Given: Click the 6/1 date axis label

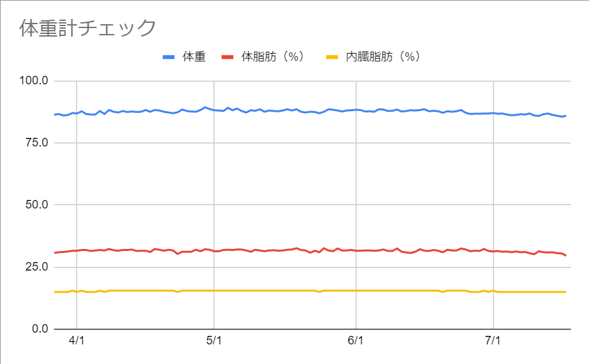Looking at the screenshot, I should click(x=356, y=340).
